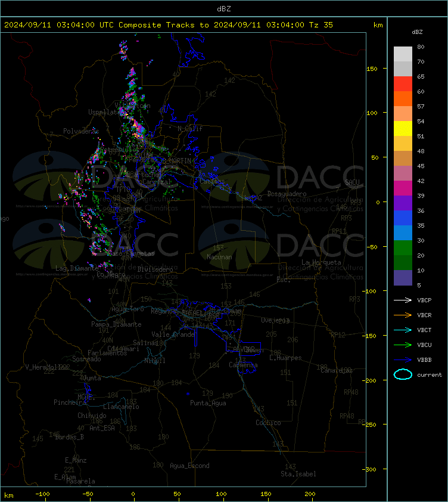This screenshot has width=448, height=502.
Task: Pick the magenta 42 dBZ color swatch
Action: pyautogui.click(x=403, y=188)
